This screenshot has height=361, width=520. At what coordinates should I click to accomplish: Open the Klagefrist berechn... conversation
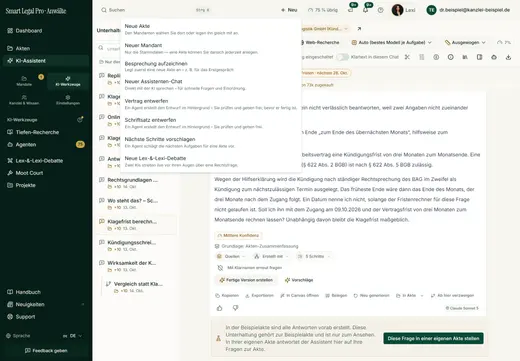coord(136,225)
